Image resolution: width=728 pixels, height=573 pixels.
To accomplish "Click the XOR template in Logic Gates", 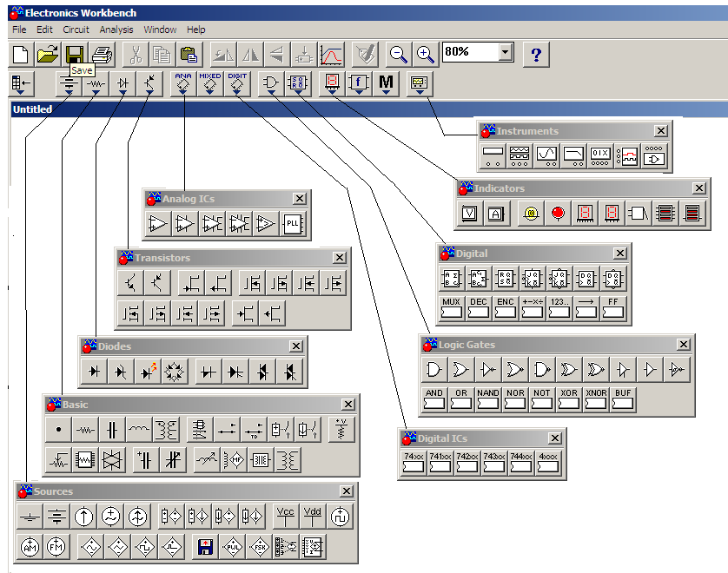I will 569,399.
